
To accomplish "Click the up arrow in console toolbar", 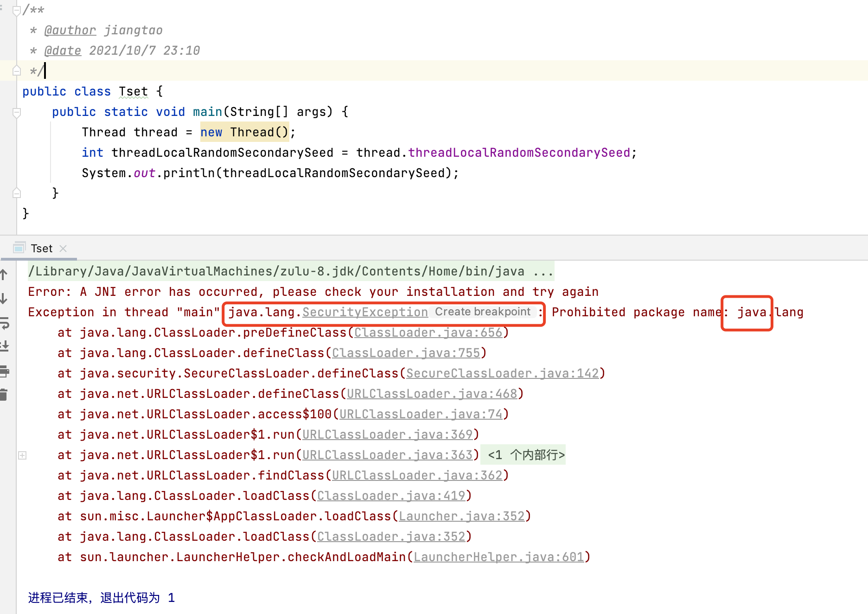I will [x=4, y=275].
